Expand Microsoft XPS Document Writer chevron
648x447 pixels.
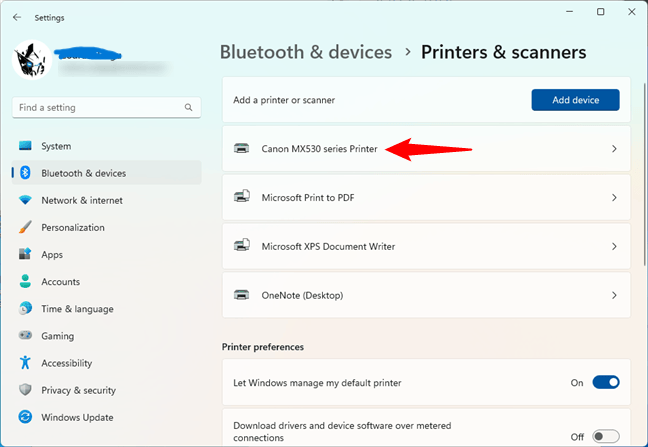(x=614, y=246)
